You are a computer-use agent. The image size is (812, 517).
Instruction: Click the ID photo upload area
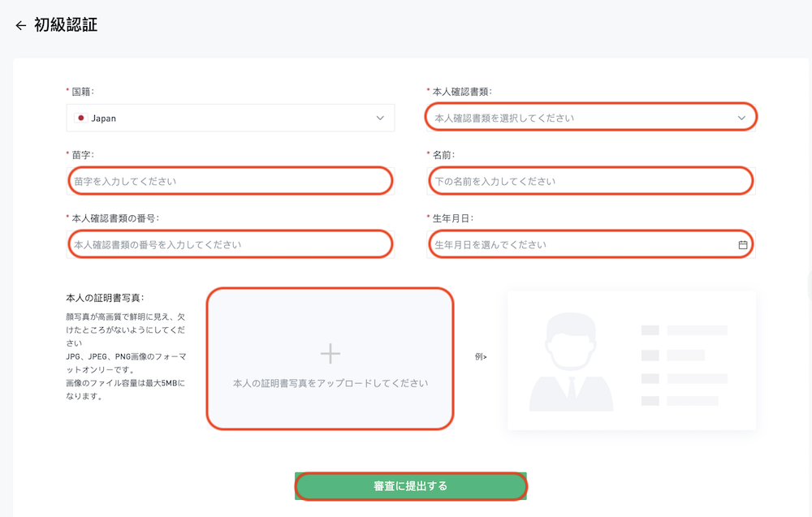click(x=330, y=359)
